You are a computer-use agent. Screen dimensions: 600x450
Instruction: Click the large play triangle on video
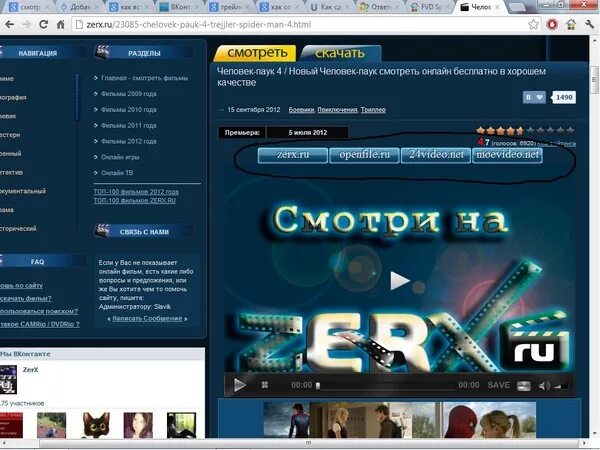tap(399, 280)
